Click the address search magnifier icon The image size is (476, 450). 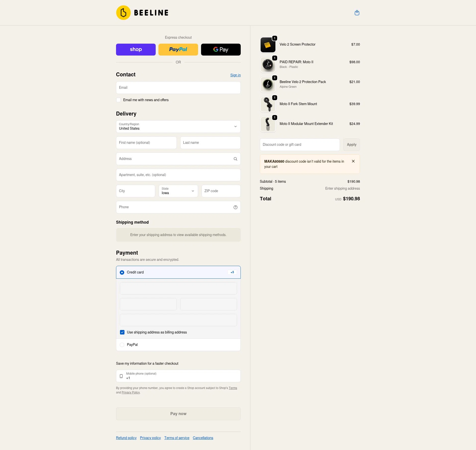[x=235, y=159]
